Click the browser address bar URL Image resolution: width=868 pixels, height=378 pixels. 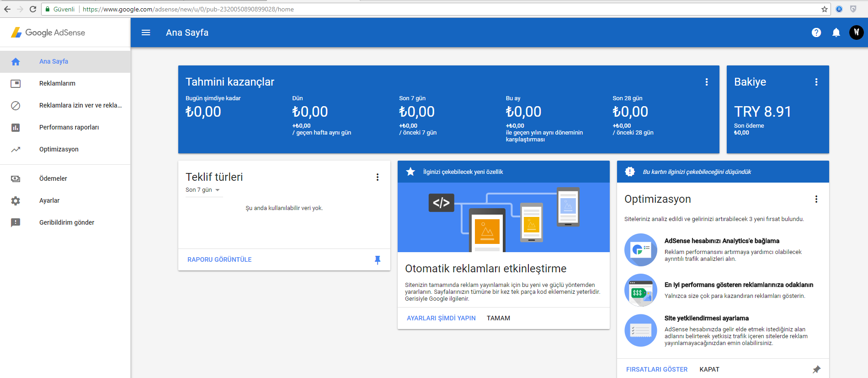click(x=188, y=9)
